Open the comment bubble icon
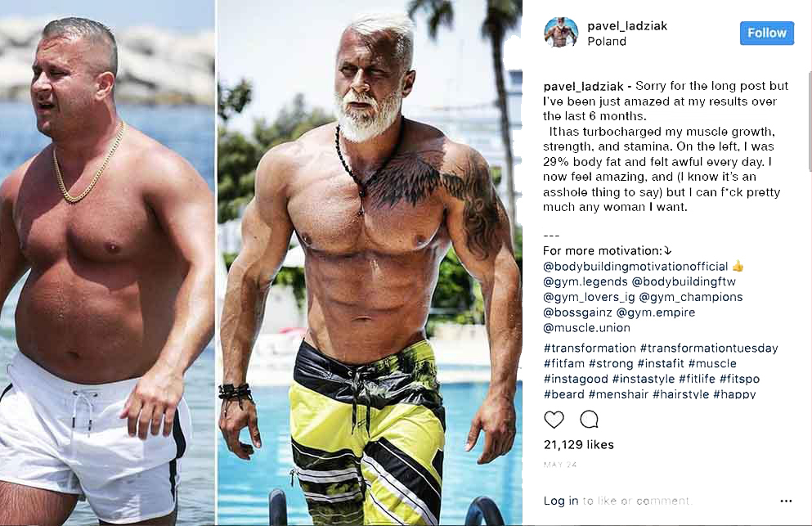This screenshot has height=526, width=812. [590, 419]
